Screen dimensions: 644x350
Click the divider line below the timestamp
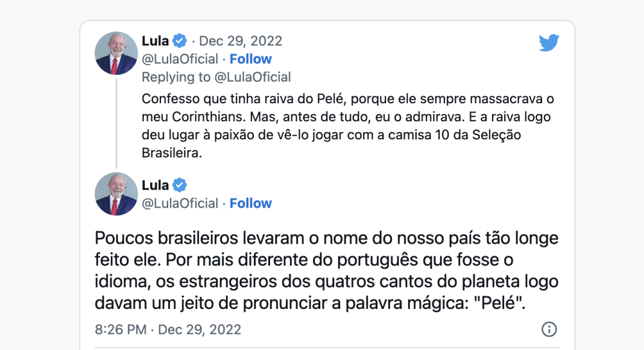(327, 348)
